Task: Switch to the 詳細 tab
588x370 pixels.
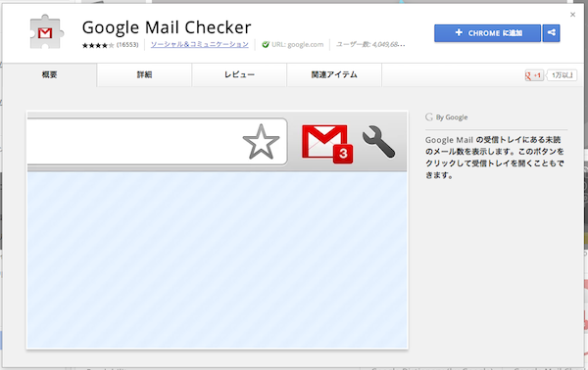Action: (144, 75)
